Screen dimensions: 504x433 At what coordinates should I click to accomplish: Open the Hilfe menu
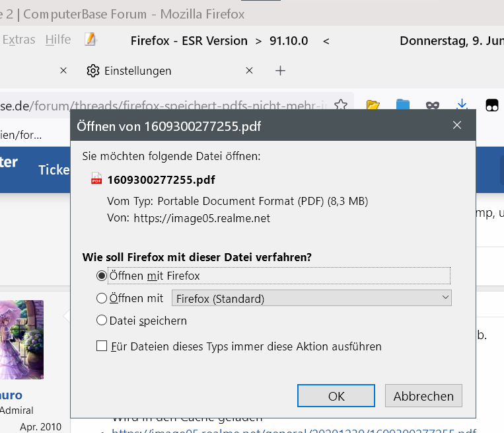pyautogui.click(x=58, y=40)
